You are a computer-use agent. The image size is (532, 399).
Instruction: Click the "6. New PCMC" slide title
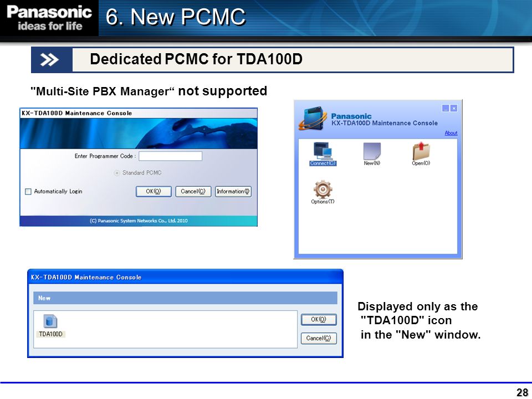click(x=176, y=17)
